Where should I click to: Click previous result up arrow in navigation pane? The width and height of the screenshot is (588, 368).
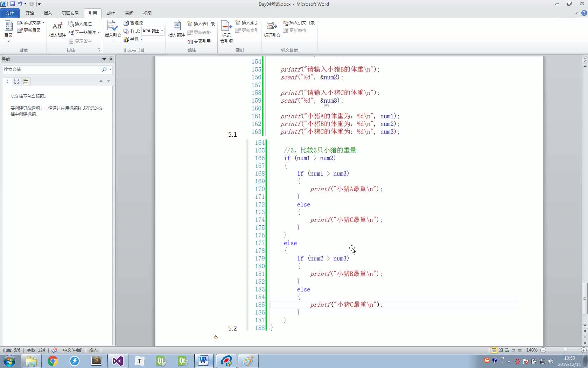[x=101, y=81]
